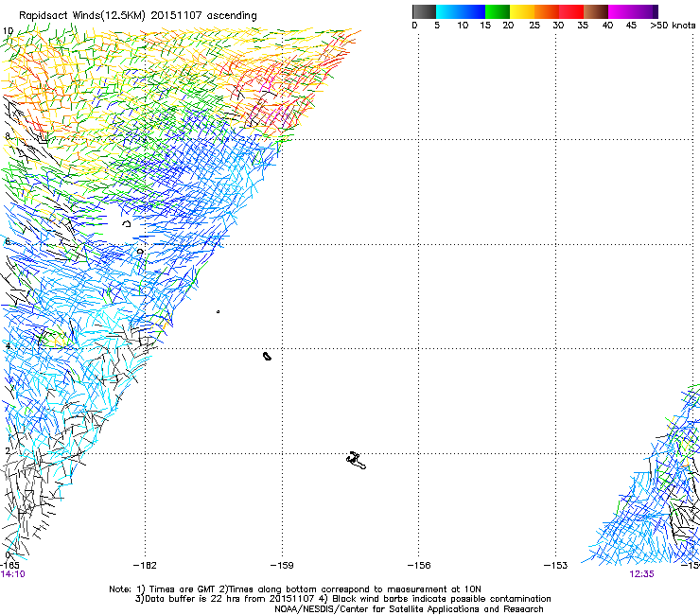This screenshot has height=615, width=700.
Task: Click the longitude label '-162'
Action: click(x=145, y=566)
